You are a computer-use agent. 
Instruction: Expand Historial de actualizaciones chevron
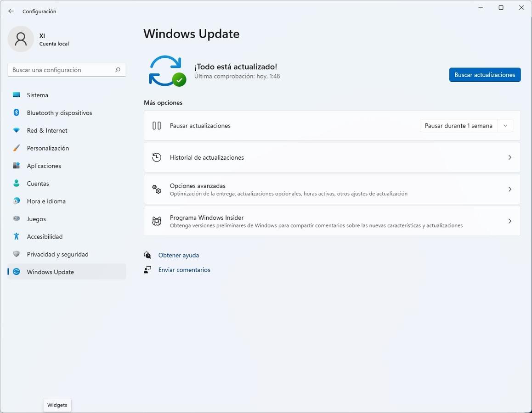509,157
